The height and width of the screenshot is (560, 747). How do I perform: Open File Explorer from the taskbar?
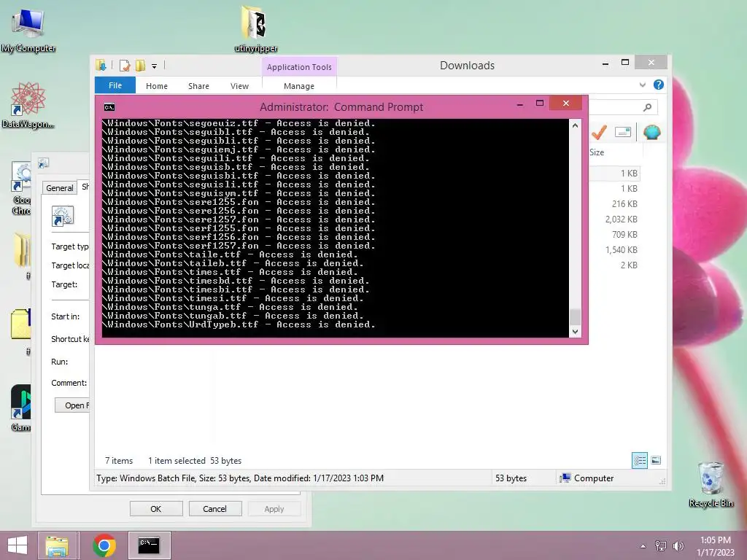(x=57, y=545)
